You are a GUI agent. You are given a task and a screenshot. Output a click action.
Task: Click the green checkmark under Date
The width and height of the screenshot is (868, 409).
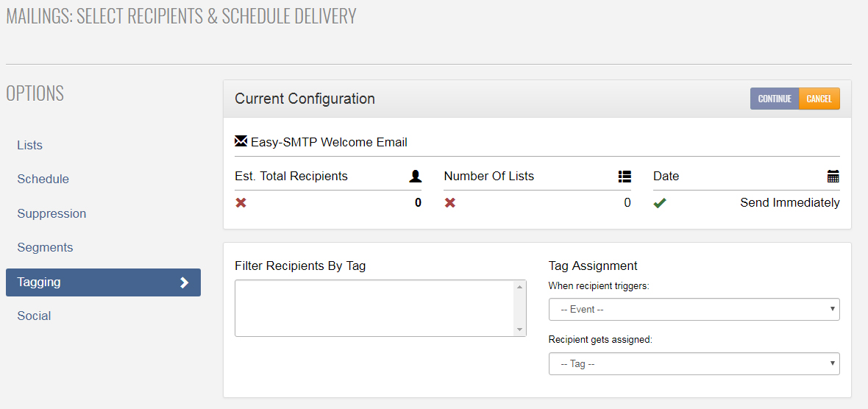[x=660, y=203]
